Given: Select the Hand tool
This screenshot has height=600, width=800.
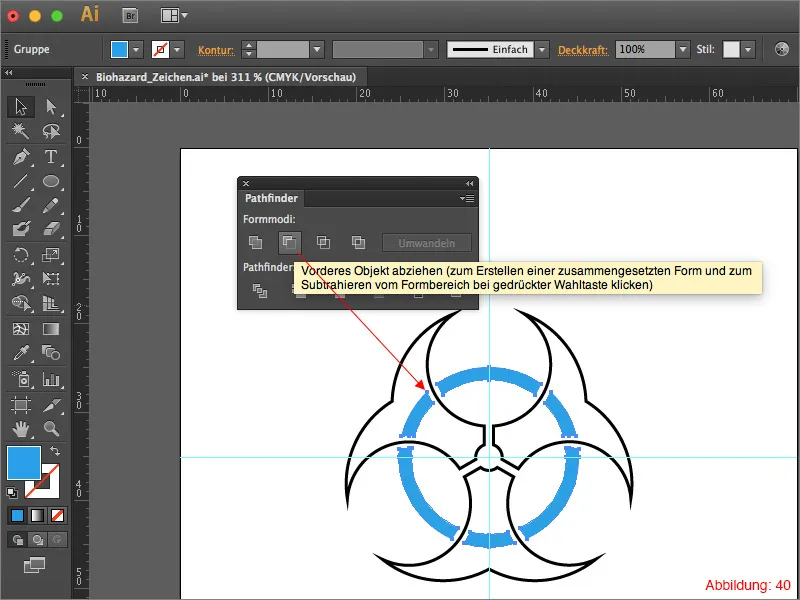Looking at the screenshot, I should point(21,429).
